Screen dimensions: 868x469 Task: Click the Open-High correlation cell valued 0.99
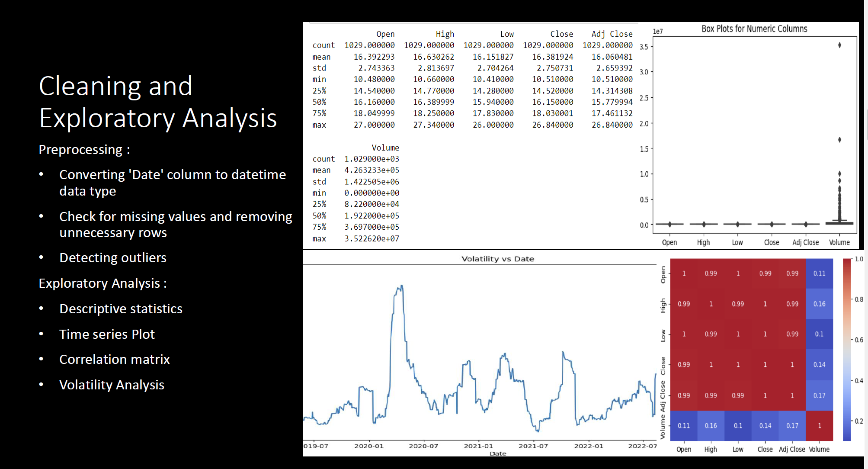click(x=711, y=273)
